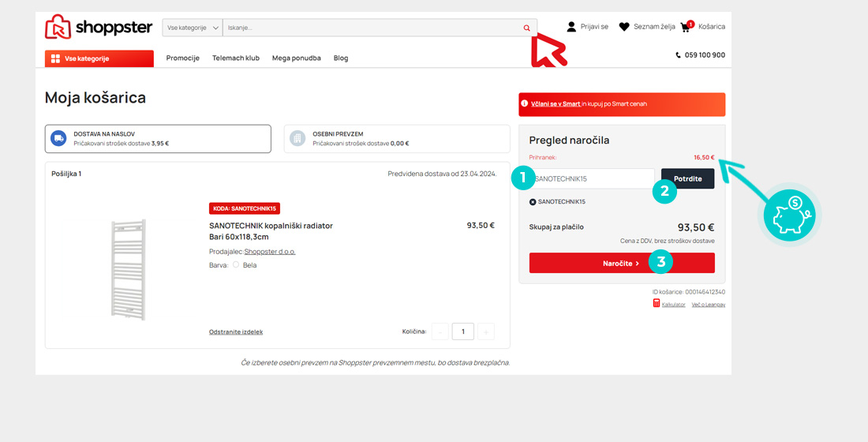Click the radiator product thumbnail
Screen dimensions: 868x442
tap(129, 270)
